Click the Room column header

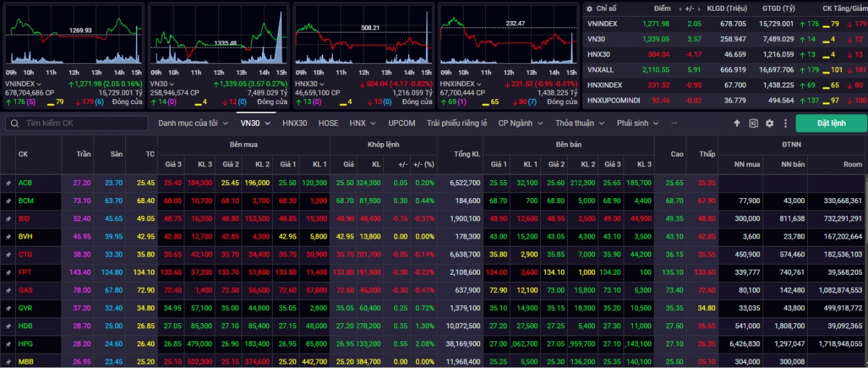(853, 164)
